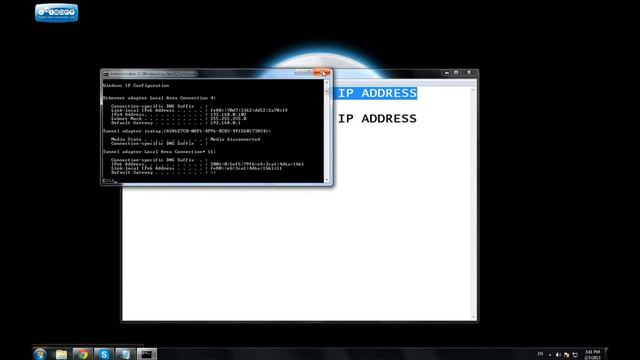Screen dimensions: 640x360
Task: Click 'Tunnel adapter Local Area Connection* 11' line
Action: [x=160, y=152]
